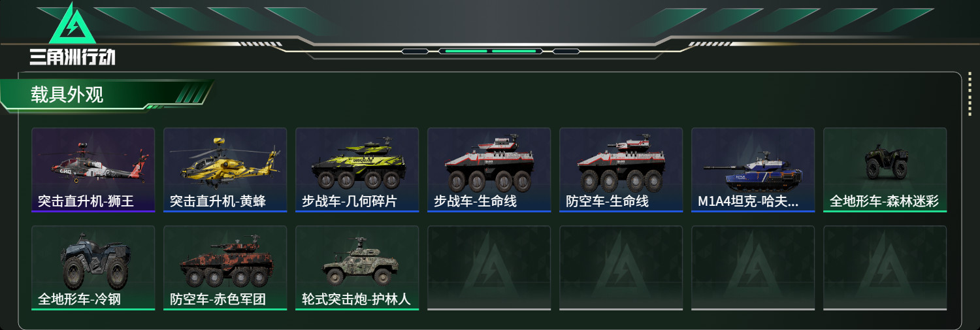
Task: Click the 载具外观 section header
Action: pyautogui.click(x=67, y=95)
